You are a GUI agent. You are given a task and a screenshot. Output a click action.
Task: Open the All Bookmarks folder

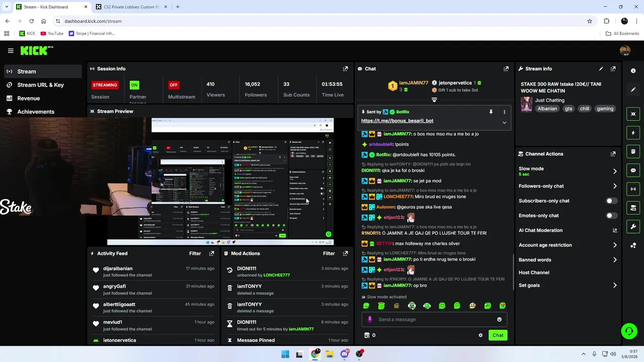click(x=622, y=34)
